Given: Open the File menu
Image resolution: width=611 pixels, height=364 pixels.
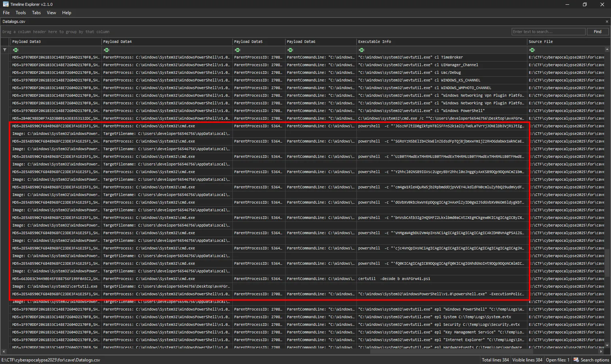Looking at the screenshot, I should point(6,13).
